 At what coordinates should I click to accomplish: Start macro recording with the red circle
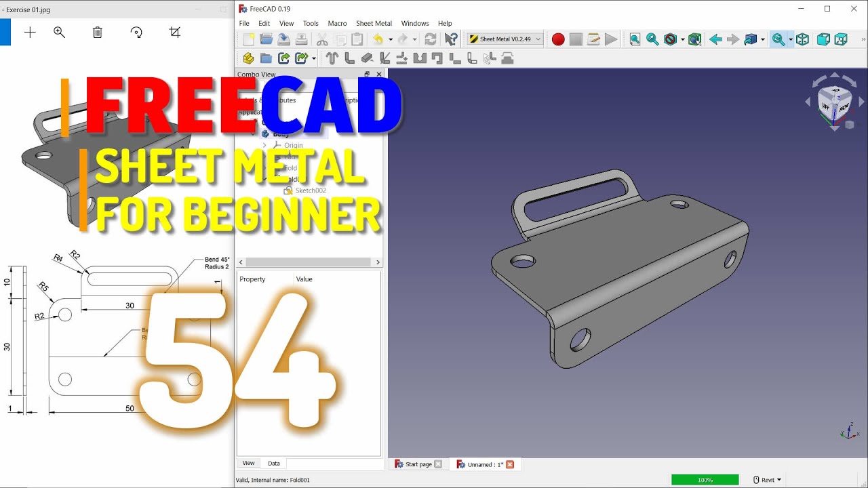[558, 39]
